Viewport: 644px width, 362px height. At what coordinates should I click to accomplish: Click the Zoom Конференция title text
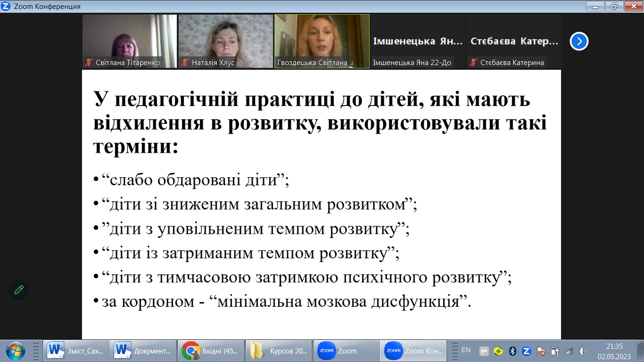(47, 7)
